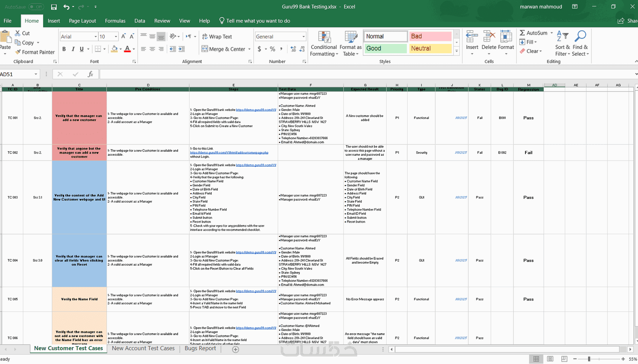Decrease the font size

click(x=132, y=36)
